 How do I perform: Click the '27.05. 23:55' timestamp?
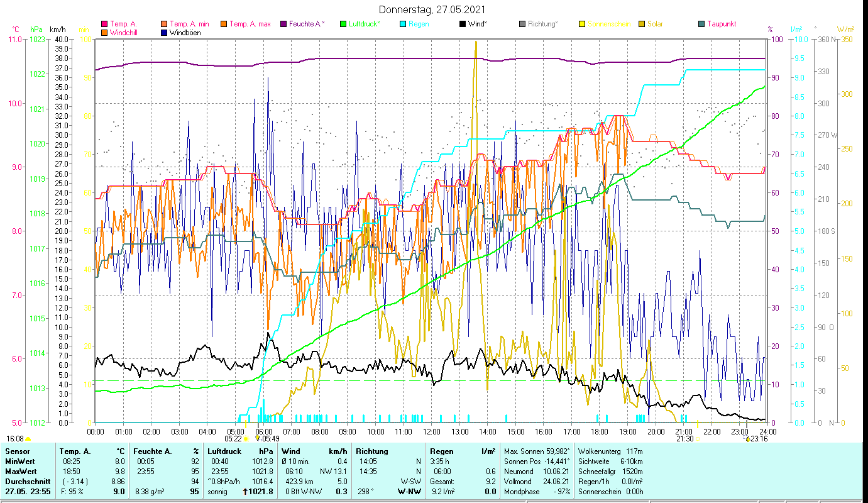pyautogui.click(x=27, y=492)
